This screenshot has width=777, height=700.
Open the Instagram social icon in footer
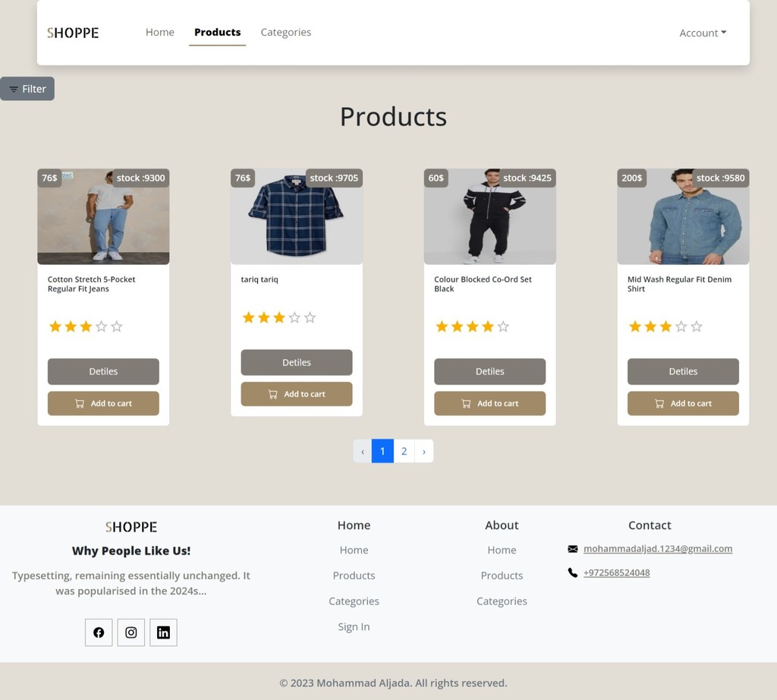[x=131, y=632]
